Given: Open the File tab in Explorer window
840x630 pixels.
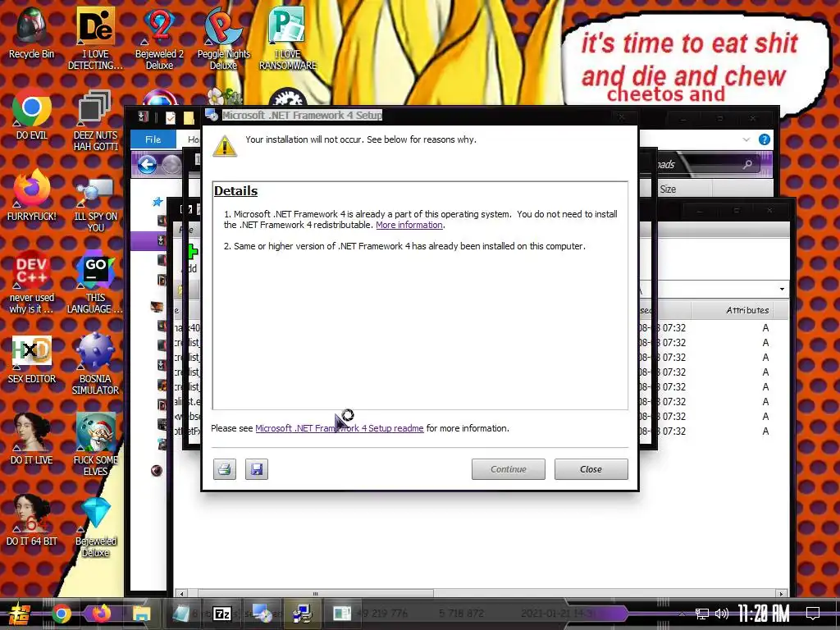Looking at the screenshot, I should coord(153,139).
